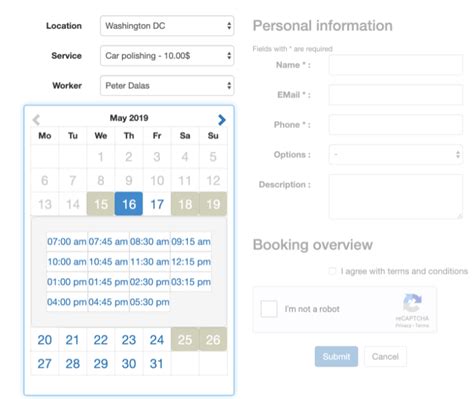Click the Cancel button
Image resolution: width=474 pixels, height=399 pixels.
[x=385, y=356]
